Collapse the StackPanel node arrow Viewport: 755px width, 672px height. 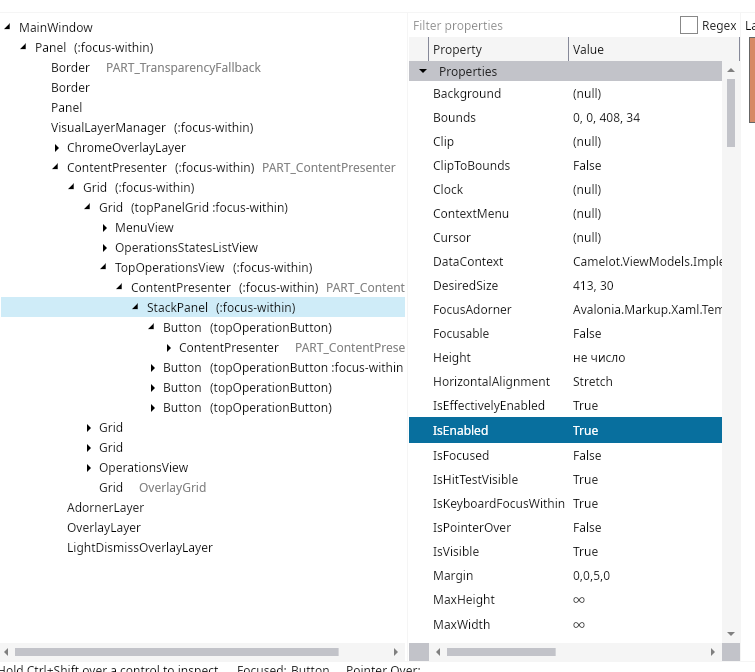click(135, 307)
